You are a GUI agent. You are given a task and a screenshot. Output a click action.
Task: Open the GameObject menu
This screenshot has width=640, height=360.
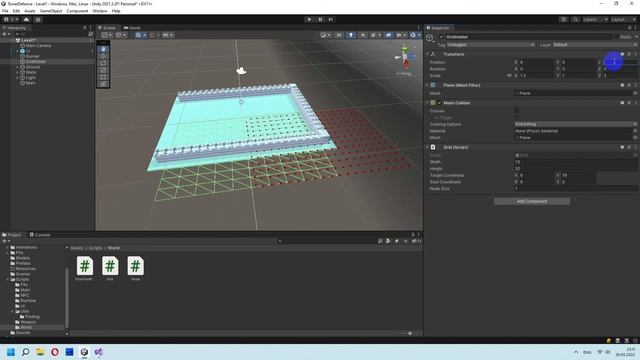(x=51, y=11)
